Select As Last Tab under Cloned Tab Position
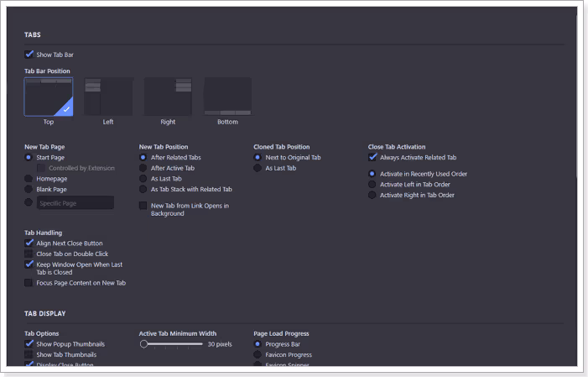 (258, 168)
